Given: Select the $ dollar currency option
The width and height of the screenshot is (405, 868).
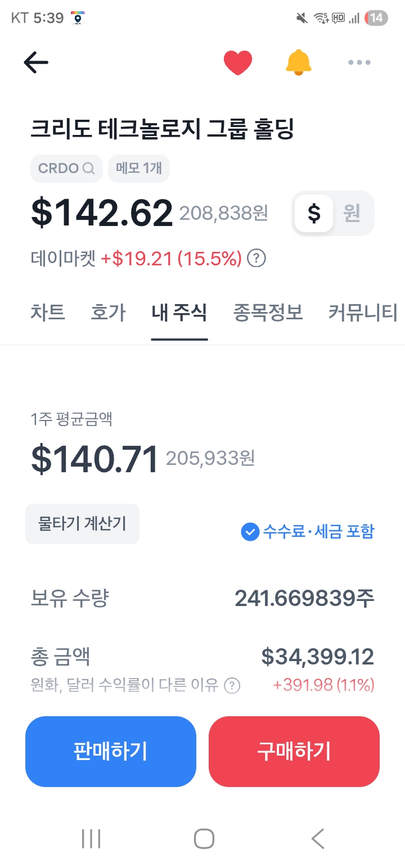Looking at the screenshot, I should coord(314,214).
